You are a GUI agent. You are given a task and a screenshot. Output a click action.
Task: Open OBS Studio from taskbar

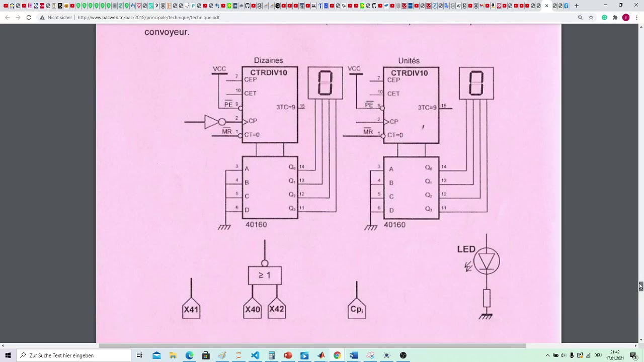click(x=403, y=355)
